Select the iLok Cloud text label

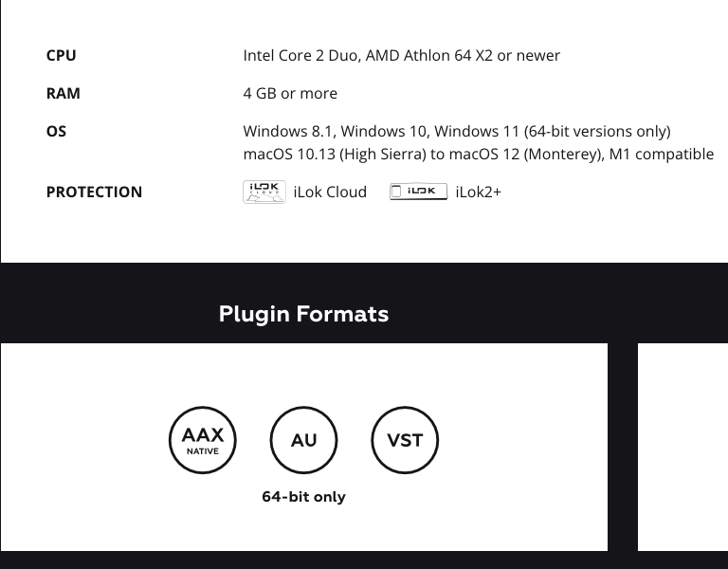click(x=330, y=192)
